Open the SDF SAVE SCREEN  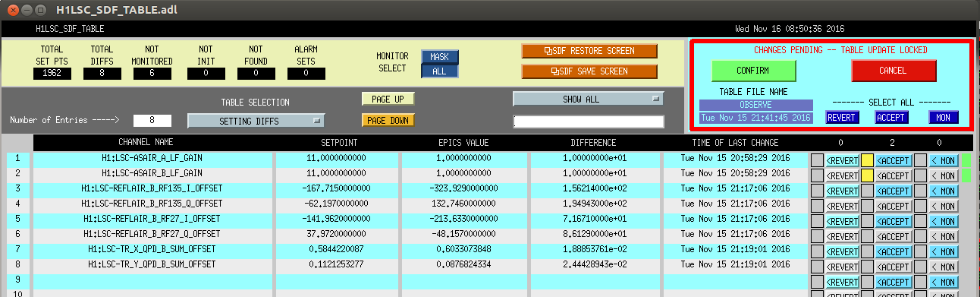589,71
